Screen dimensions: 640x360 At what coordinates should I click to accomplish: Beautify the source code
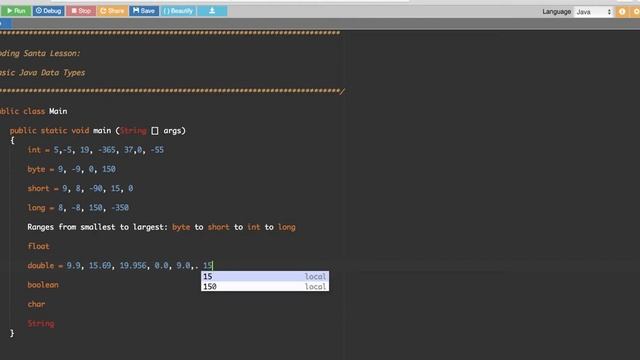tap(178, 11)
